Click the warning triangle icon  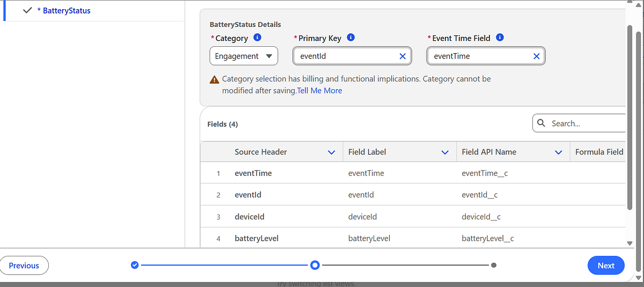[x=214, y=79]
